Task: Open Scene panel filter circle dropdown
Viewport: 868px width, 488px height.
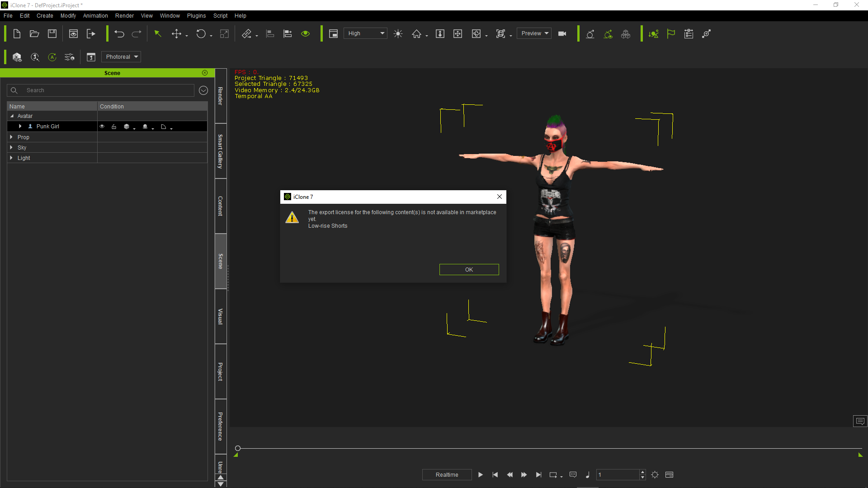Action: (203, 90)
